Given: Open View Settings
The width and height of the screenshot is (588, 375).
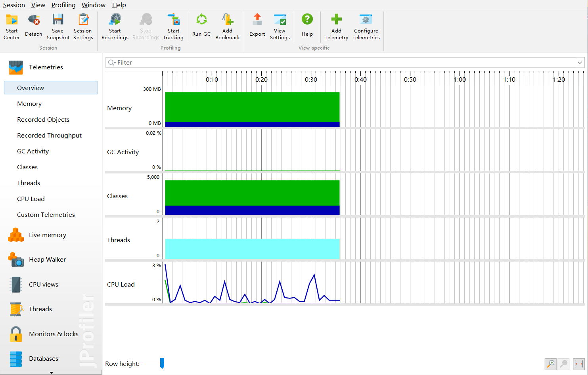Looking at the screenshot, I should [x=280, y=27].
